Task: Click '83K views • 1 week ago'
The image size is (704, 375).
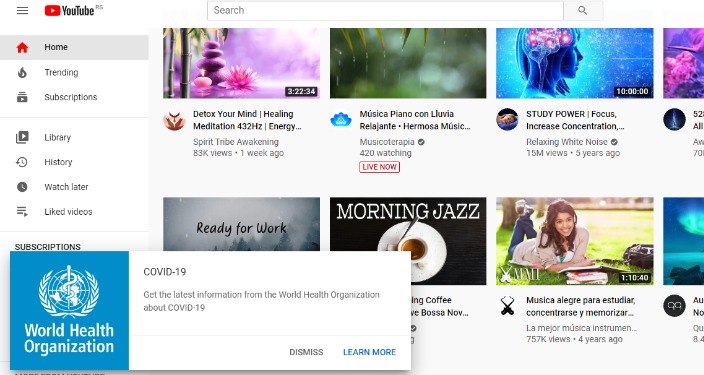Action: (238, 153)
